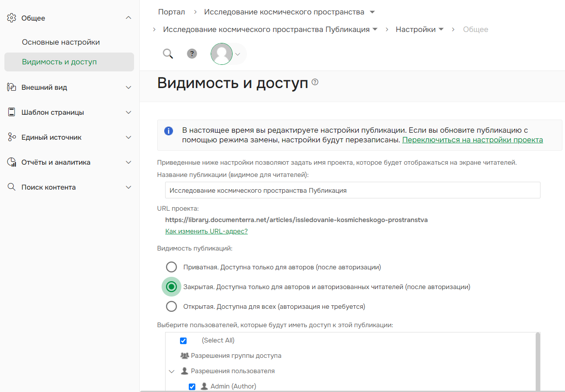Screen dimensions: 565x392
Task: Open the search icon in the header
Action: pos(168,53)
